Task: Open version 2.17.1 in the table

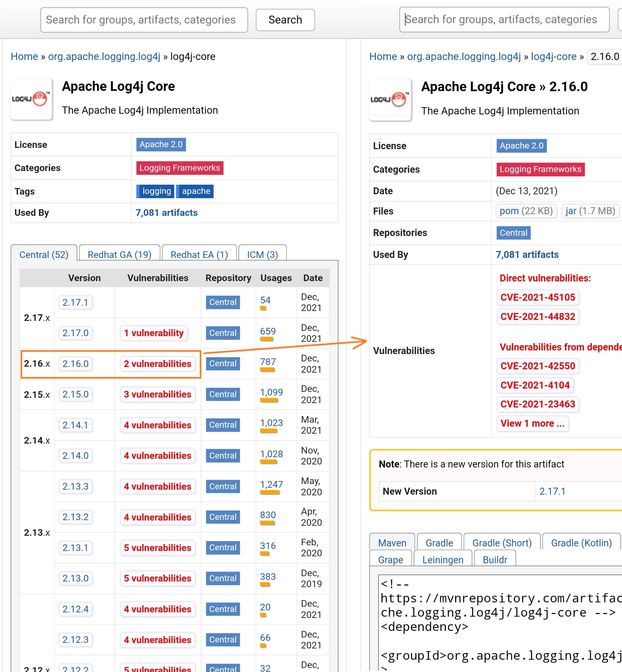Action: coord(75,302)
